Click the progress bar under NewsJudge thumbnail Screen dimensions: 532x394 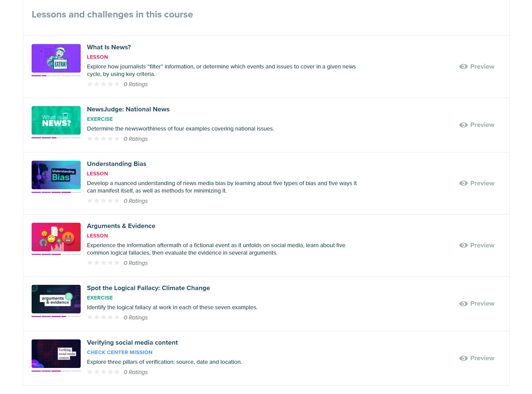56,138
